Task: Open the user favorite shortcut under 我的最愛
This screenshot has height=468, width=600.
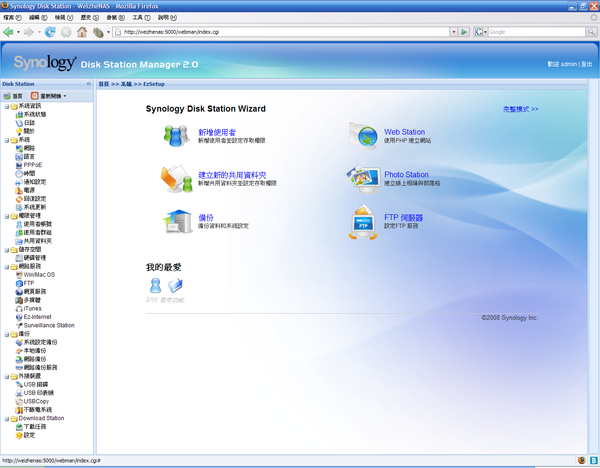Action: coord(155,285)
